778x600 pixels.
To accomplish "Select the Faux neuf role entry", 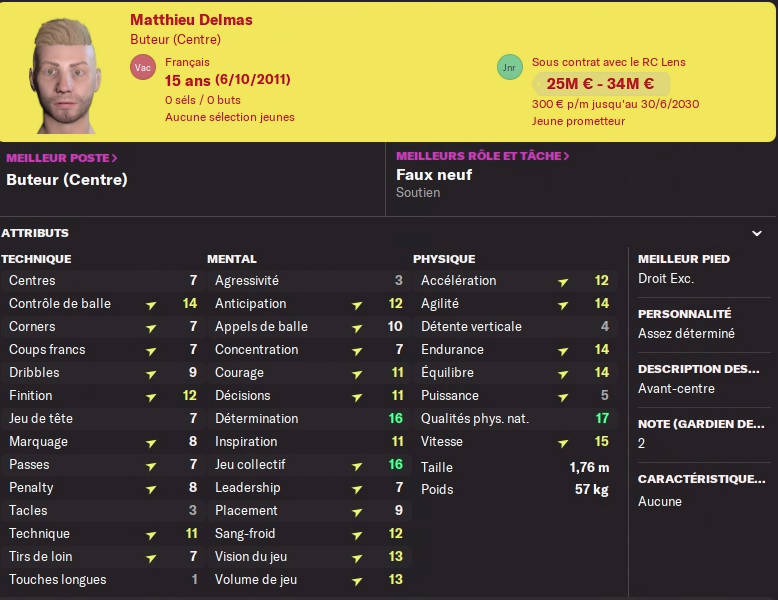I will coord(434,175).
